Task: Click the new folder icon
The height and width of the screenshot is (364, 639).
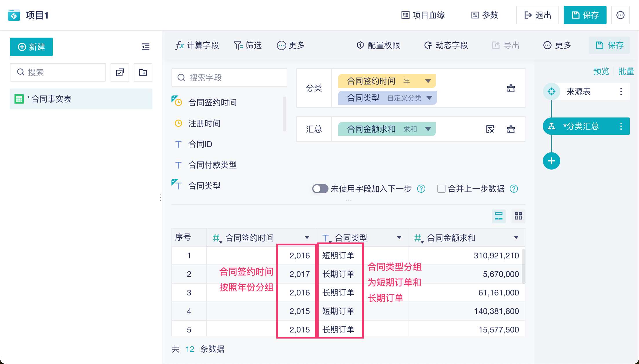Action: coord(143,72)
